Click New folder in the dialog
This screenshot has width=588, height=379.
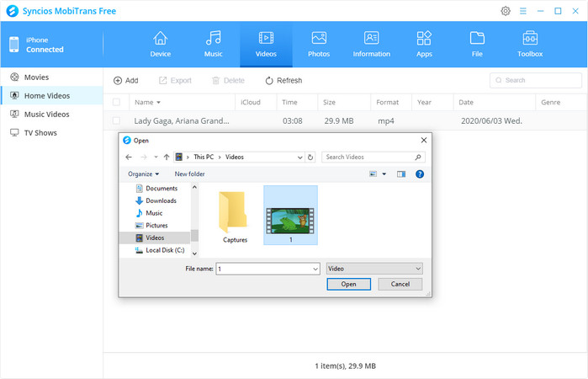[x=189, y=173]
